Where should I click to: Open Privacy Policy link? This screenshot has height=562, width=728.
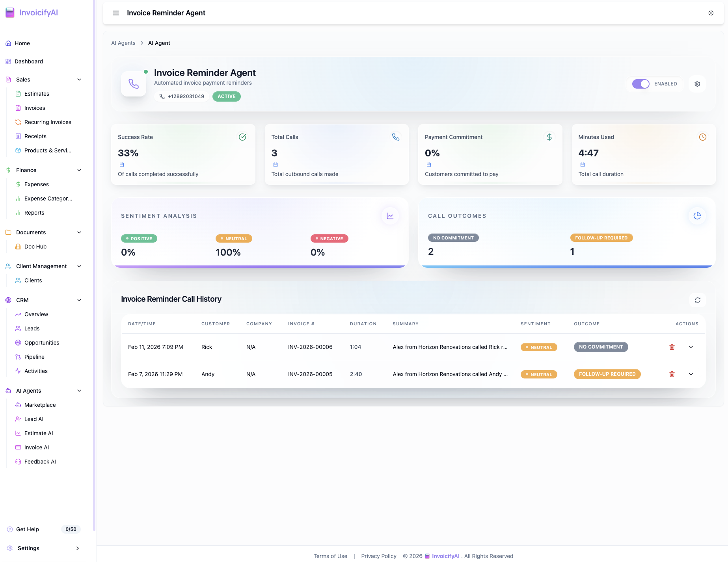pyautogui.click(x=379, y=556)
